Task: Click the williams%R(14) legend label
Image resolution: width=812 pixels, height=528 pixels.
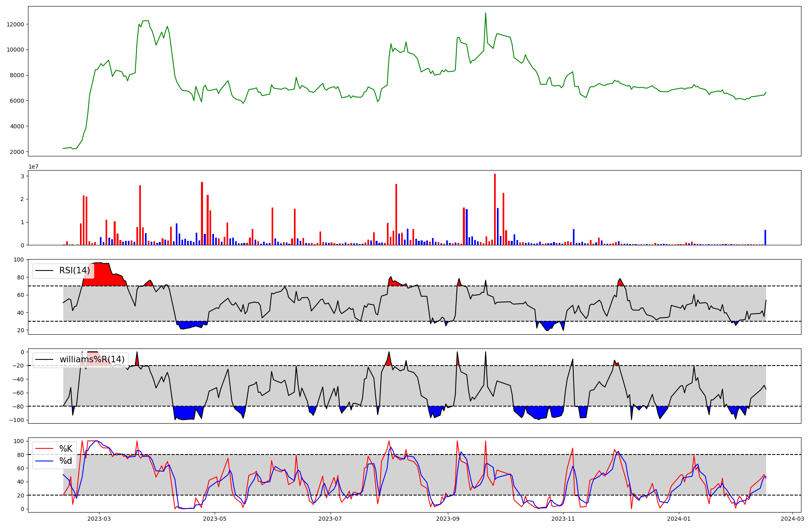Action: (x=92, y=359)
